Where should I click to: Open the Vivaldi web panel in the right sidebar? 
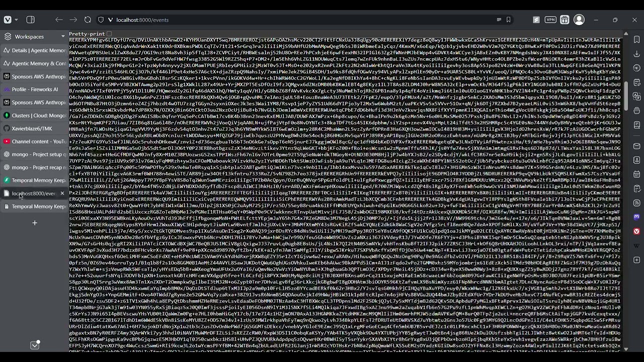[636, 231]
